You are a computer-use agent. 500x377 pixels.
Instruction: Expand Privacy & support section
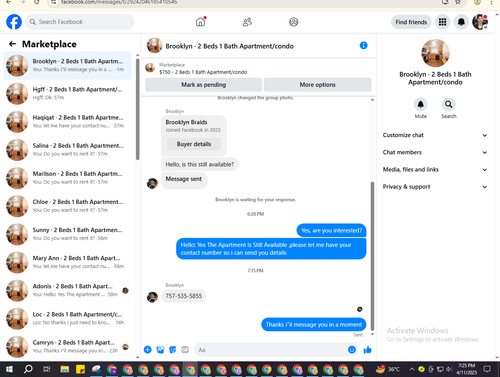[x=435, y=187]
